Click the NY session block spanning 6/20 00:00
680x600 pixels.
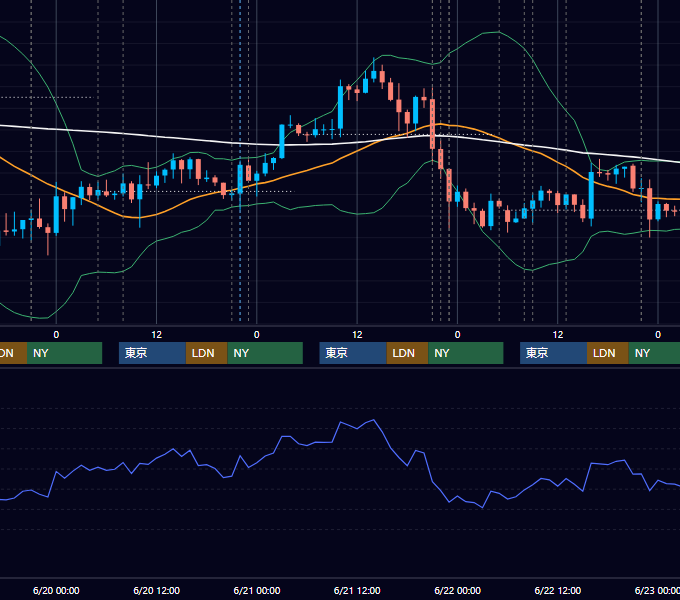[64, 353]
